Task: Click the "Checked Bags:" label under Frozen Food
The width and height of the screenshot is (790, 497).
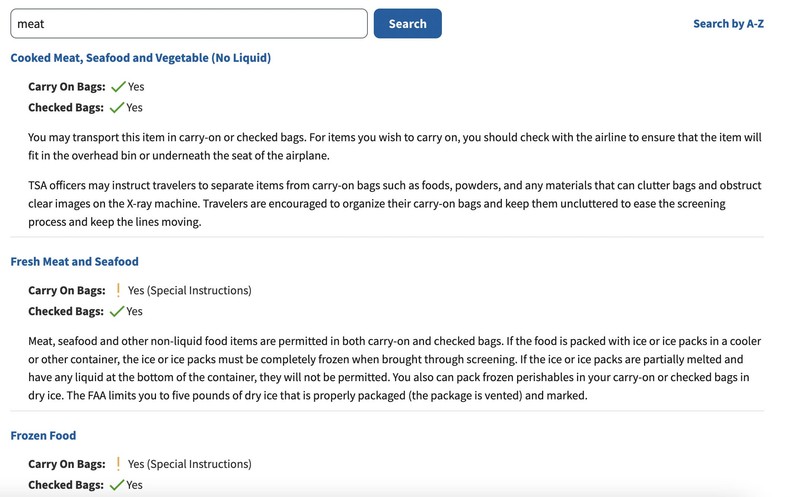Action: 66,485
